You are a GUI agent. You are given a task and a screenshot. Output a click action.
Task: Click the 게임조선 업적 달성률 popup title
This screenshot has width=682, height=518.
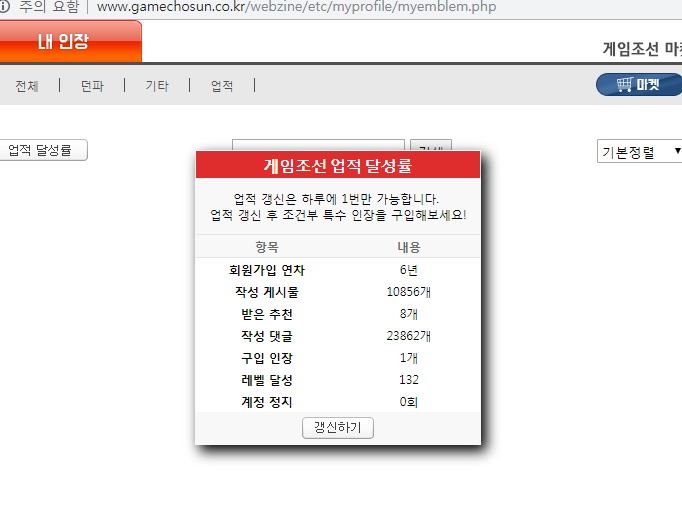coord(338,165)
